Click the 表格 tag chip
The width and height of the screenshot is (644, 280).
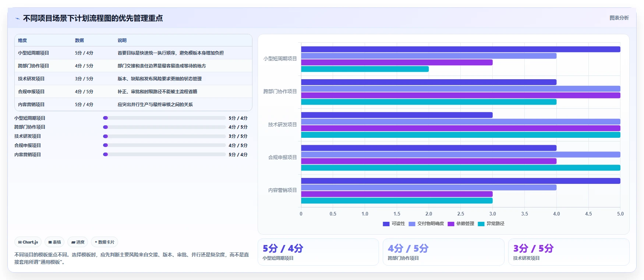point(54,242)
